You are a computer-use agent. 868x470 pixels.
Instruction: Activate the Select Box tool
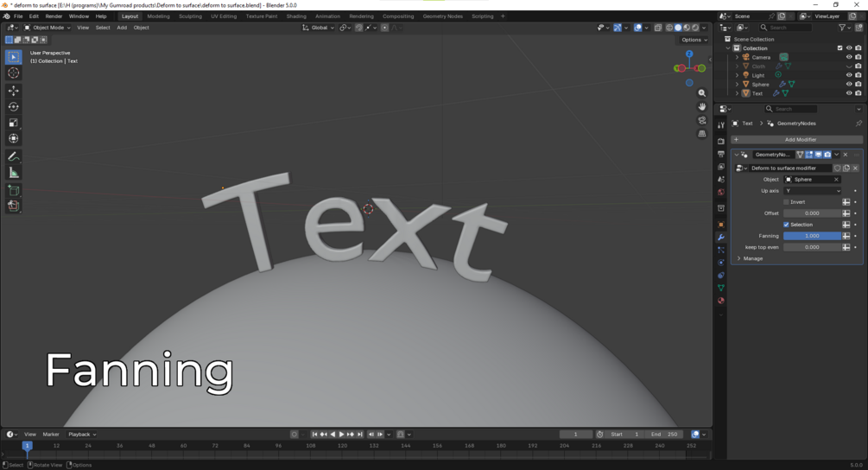[14, 56]
